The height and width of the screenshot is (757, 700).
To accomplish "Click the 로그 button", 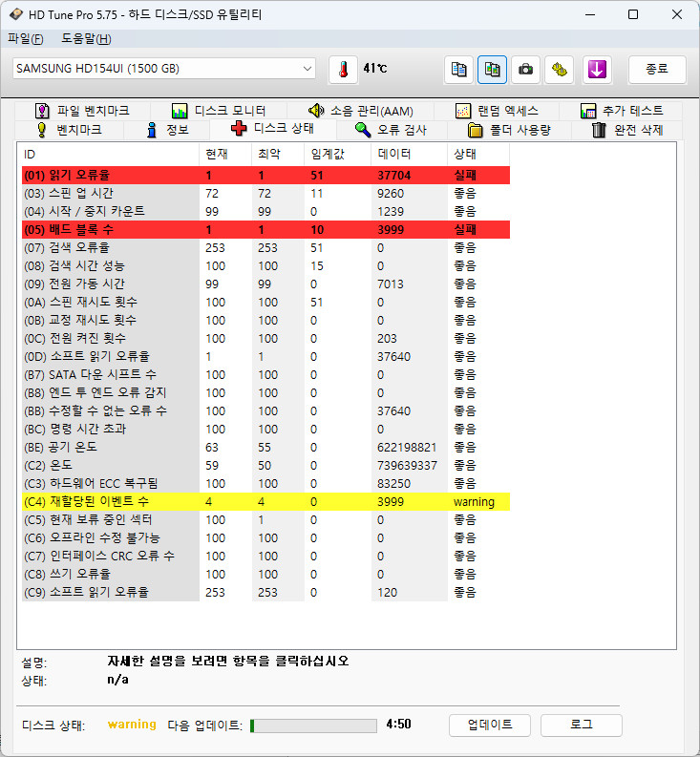I will [x=582, y=725].
